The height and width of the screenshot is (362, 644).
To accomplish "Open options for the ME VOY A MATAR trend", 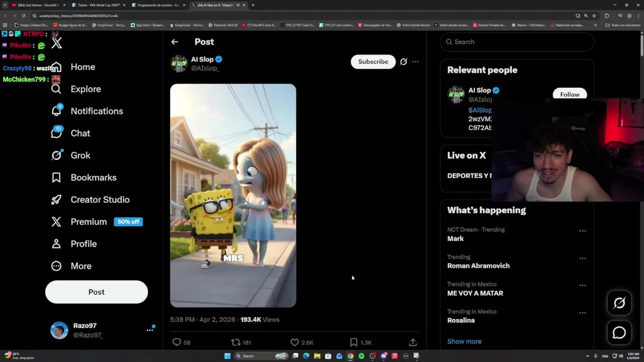I will [x=583, y=285].
